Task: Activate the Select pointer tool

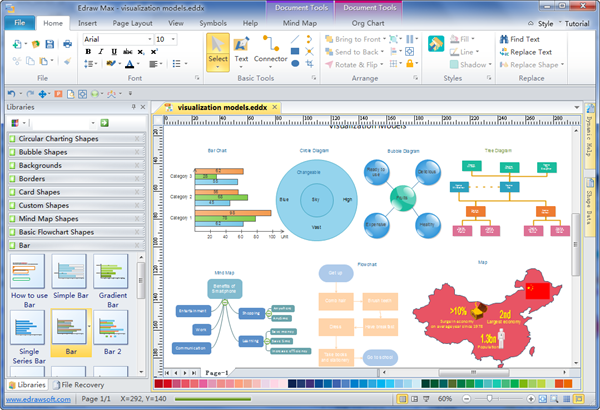Action: pos(218,52)
